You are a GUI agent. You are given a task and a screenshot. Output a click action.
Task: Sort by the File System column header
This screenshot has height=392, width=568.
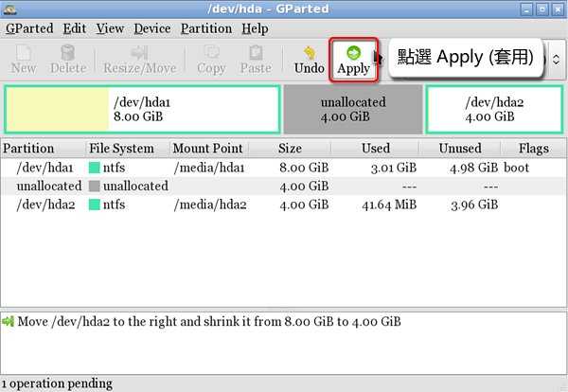point(128,149)
